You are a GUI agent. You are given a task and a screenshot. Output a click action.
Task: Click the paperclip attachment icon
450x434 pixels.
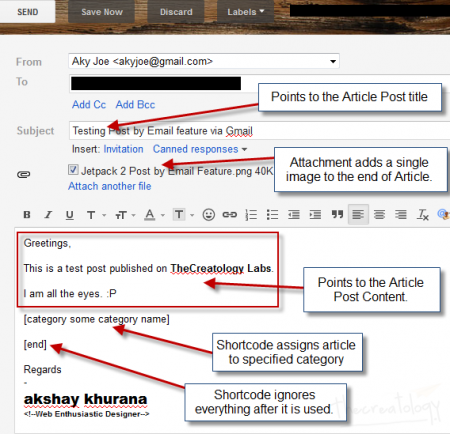[23, 174]
